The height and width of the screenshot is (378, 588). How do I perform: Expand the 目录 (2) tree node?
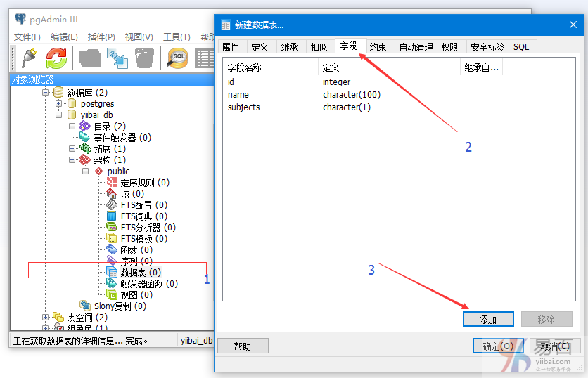coord(72,126)
